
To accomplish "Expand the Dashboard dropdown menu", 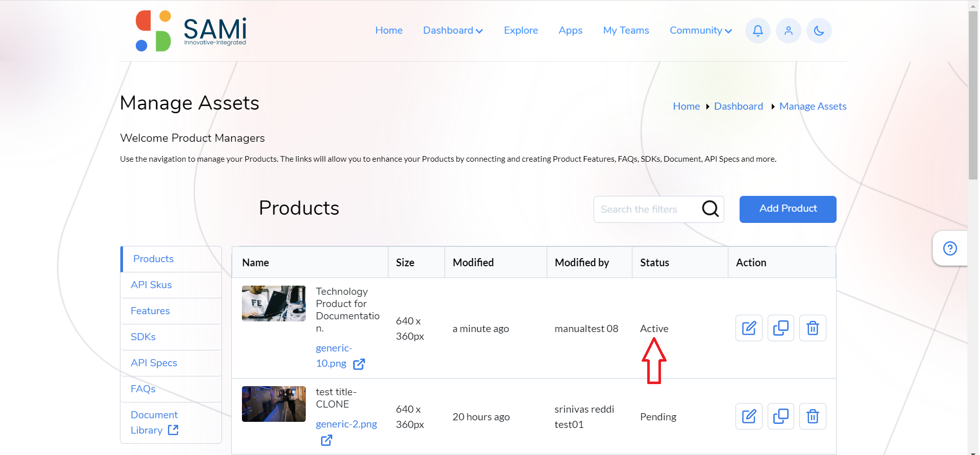I will coord(453,31).
